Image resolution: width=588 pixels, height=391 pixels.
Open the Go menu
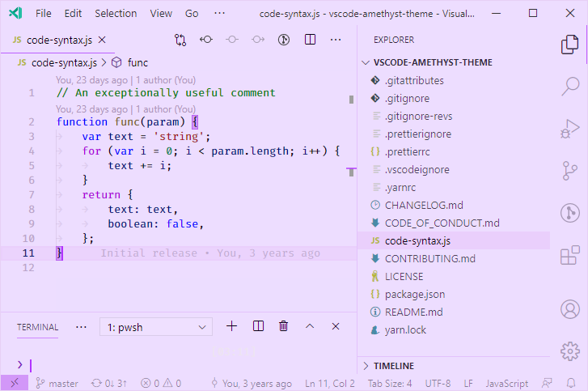pyautogui.click(x=192, y=14)
